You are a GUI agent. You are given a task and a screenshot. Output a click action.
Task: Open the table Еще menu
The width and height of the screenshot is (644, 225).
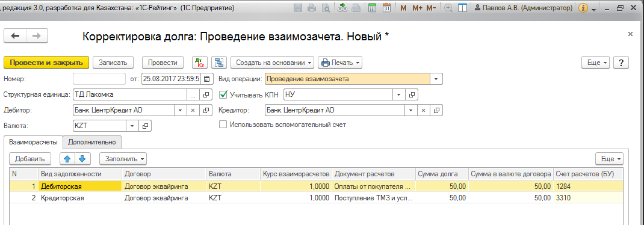click(x=610, y=158)
